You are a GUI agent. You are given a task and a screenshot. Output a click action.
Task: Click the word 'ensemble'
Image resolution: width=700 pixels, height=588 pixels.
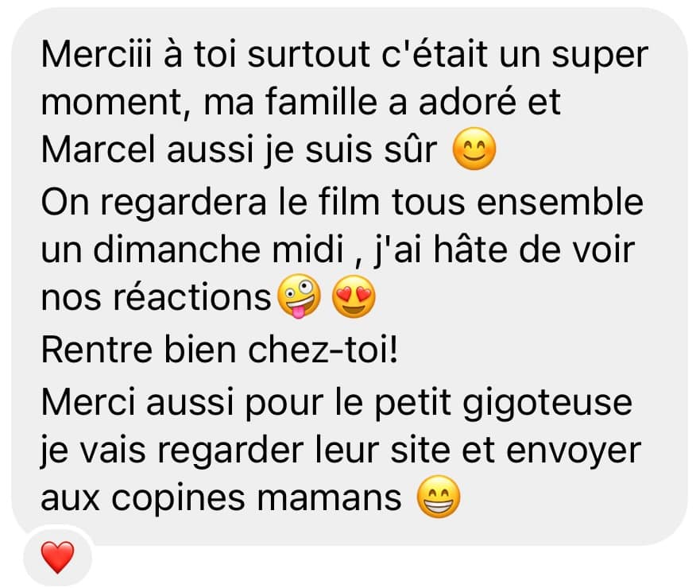(560, 203)
